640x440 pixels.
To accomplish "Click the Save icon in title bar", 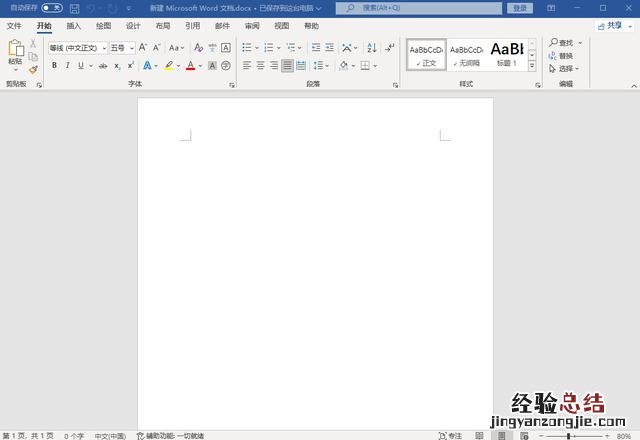I will pos(74,8).
